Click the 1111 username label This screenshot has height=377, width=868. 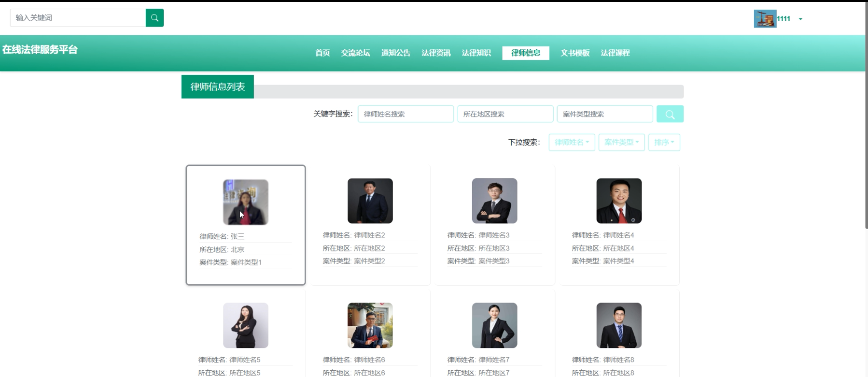784,19
